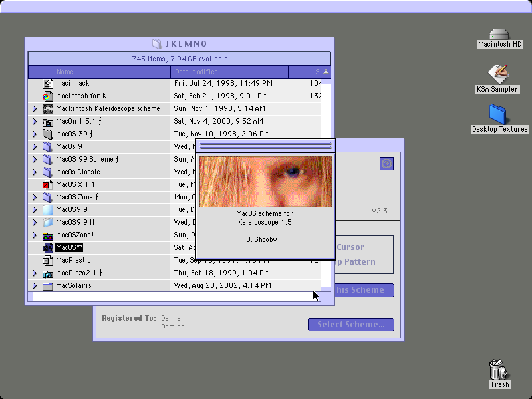The height and width of the screenshot is (399, 532).
Task: Select the MacPlastic file name
Action: (x=73, y=260)
